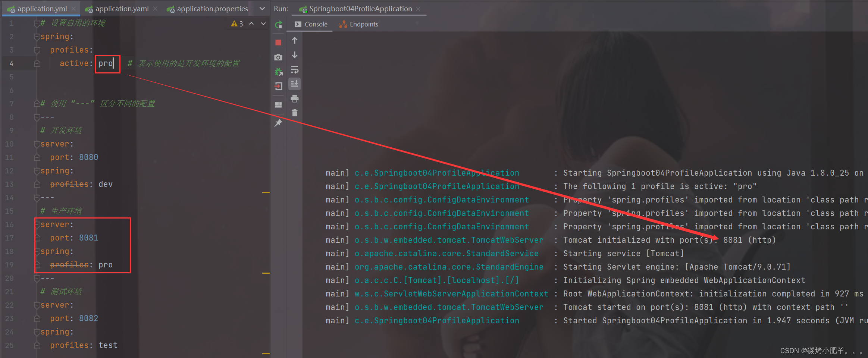Jump to previous highlighted warning

tap(252, 23)
